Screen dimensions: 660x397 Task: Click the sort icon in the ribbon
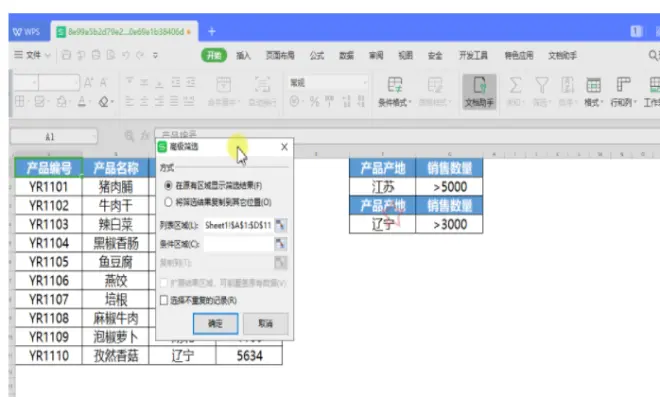pyautogui.click(x=567, y=85)
